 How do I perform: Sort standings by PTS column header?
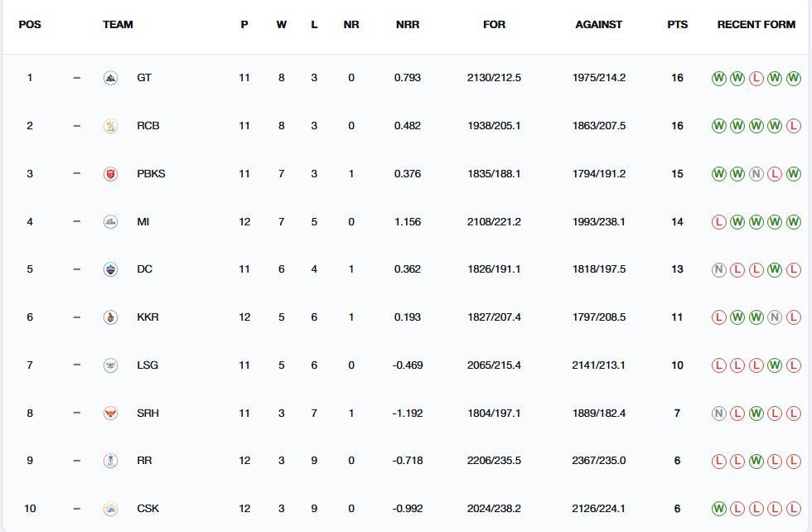677,25
